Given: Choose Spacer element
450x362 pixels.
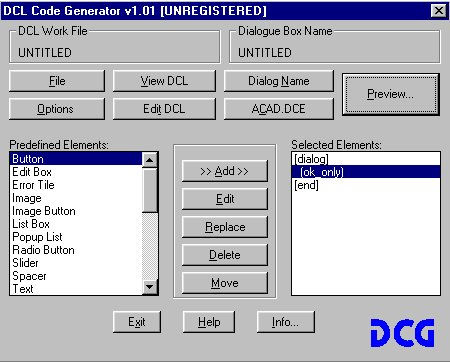Looking at the screenshot, I should click(76, 276).
